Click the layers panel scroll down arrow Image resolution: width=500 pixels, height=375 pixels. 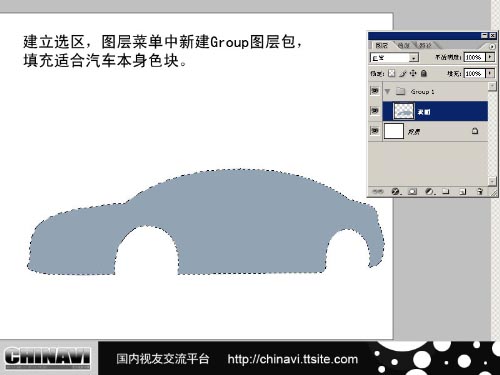pos(492,181)
